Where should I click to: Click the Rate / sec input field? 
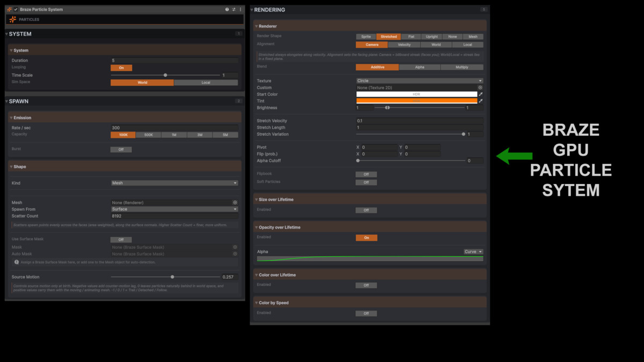(174, 128)
